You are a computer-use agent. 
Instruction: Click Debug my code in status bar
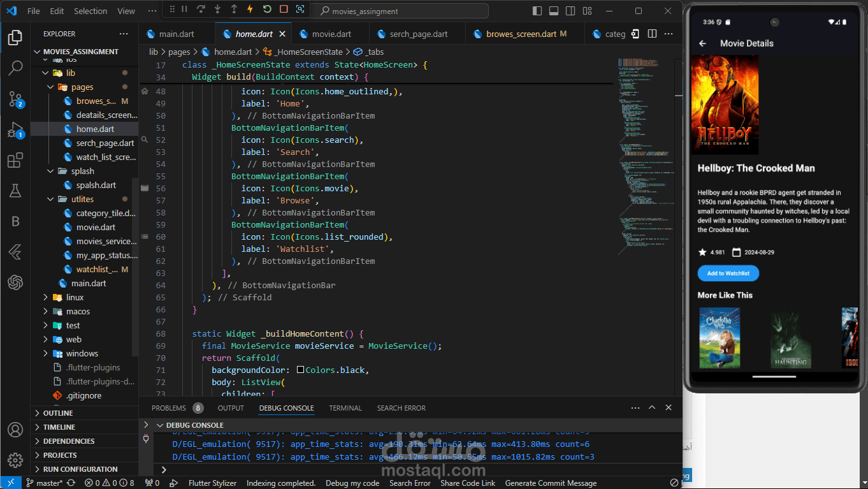[x=352, y=483]
